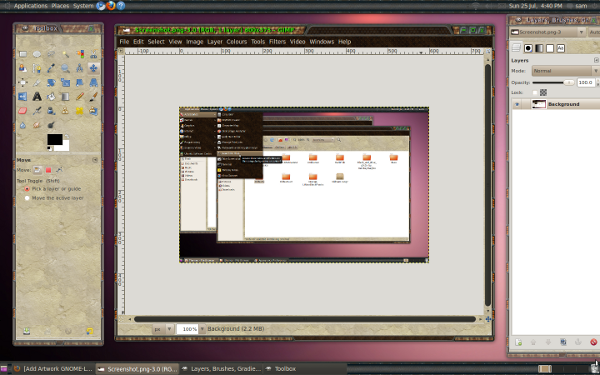Open the layer Mode dropdown showing Normal
The height and width of the screenshot is (375, 600).
click(566, 71)
